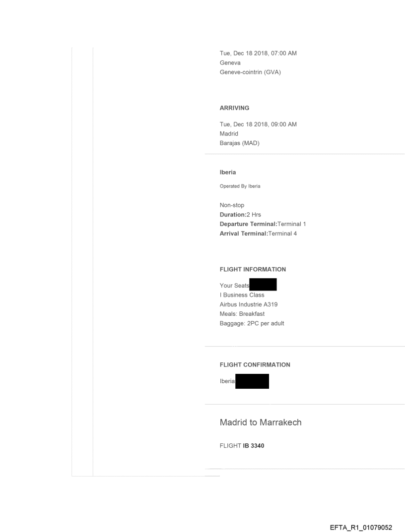Click the Arrival Terminal 4 line

pyautogui.click(x=258, y=234)
